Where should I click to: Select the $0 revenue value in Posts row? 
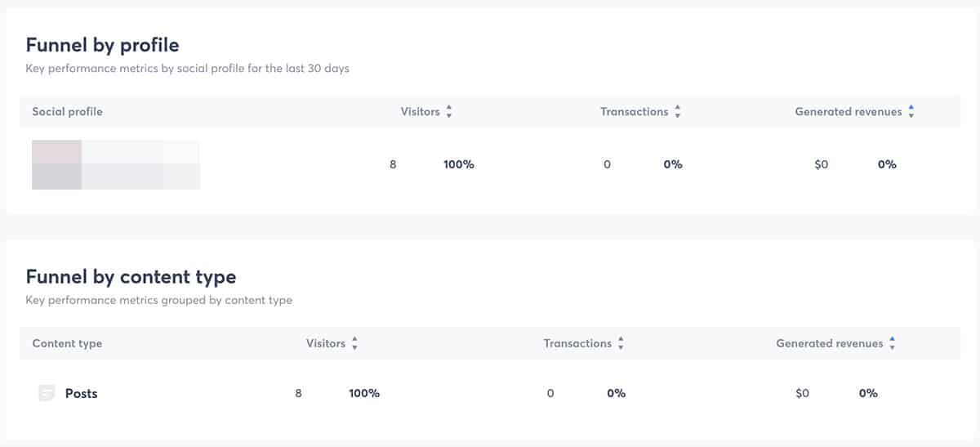pyautogui.click(x=802, y=393)
